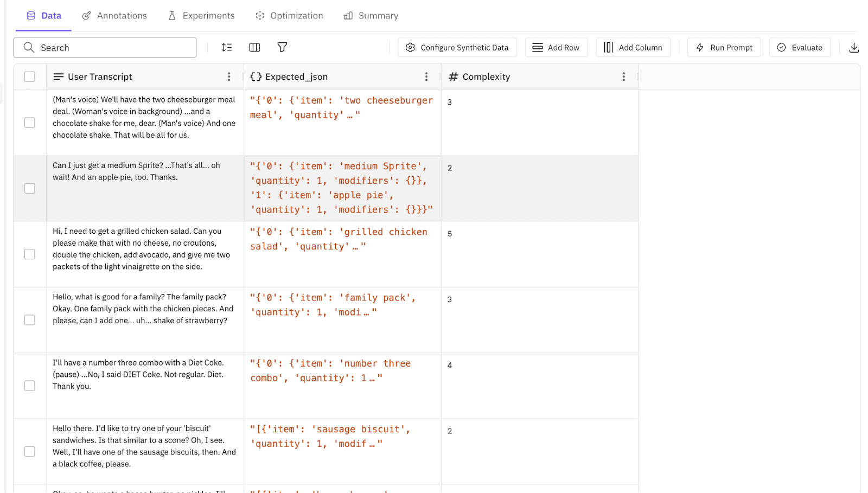Viewport: 868px width, 493px height.
Task: Open the Experiments tab
Action: point(201,16)
